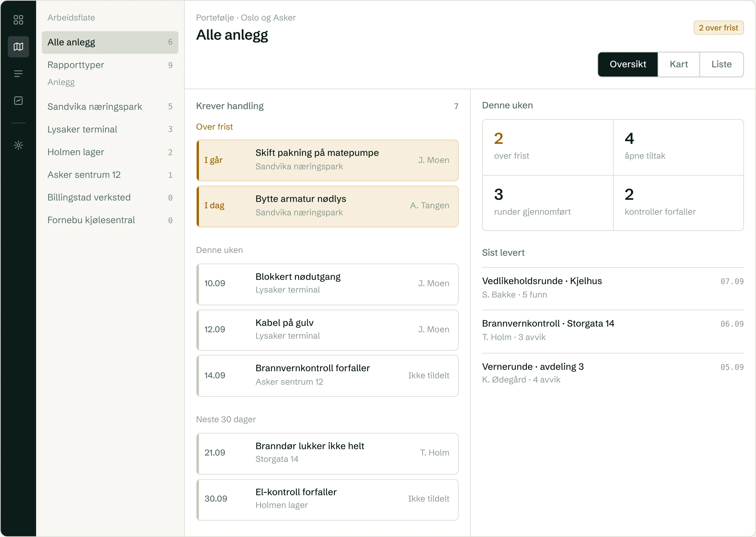Select Alle anlegg in the sidebar
Image resolution: width=756 pixels, height=537 pixels.
click(110, 42)
